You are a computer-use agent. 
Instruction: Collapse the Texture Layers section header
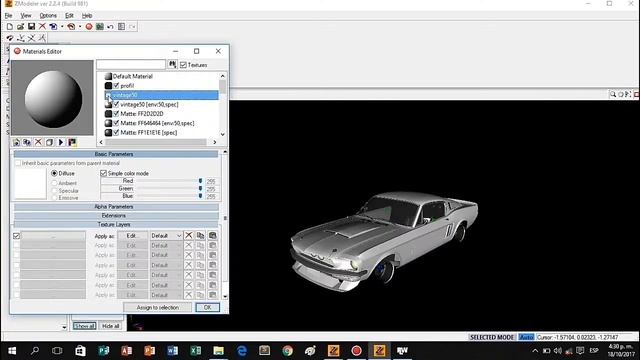(x=116, y=224)
